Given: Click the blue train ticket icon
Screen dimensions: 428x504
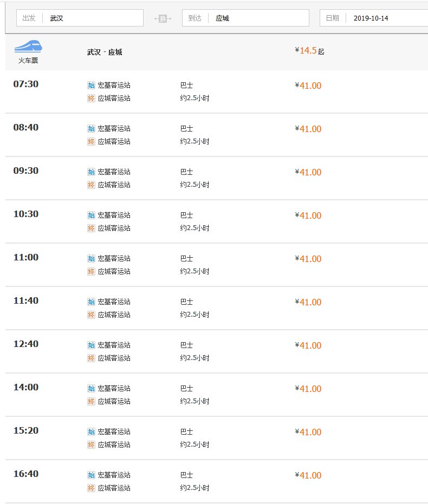Looking at the screenshot, I should tap(28, 47).
